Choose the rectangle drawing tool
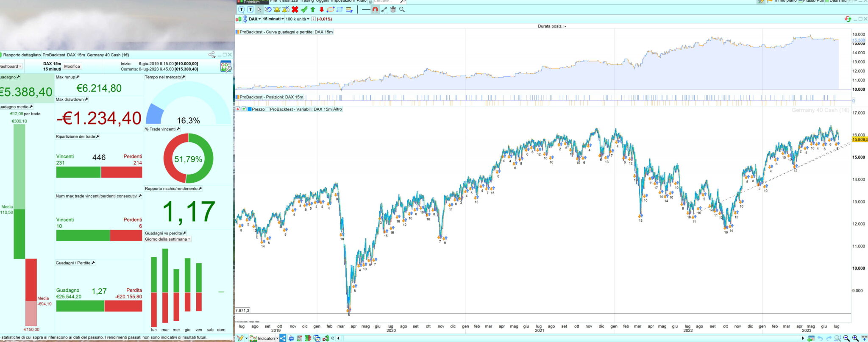This screenshot has height=342, width=868. tap(339, 9)
